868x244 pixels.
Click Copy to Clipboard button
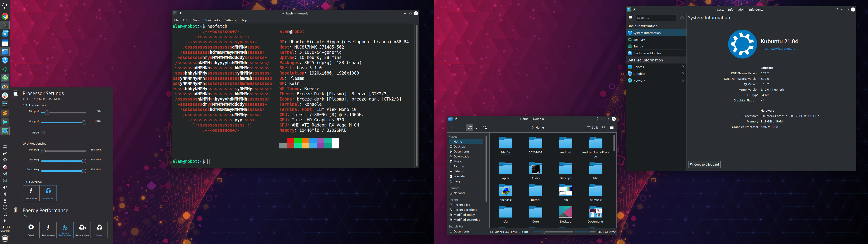click(704, 164)
